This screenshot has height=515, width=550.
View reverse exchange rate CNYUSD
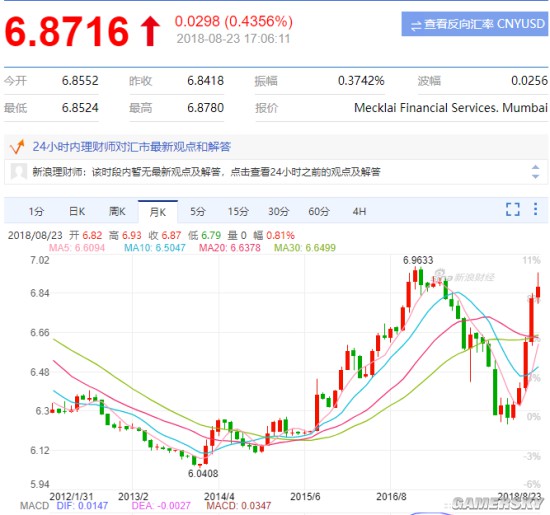click(x=475, y=24)
